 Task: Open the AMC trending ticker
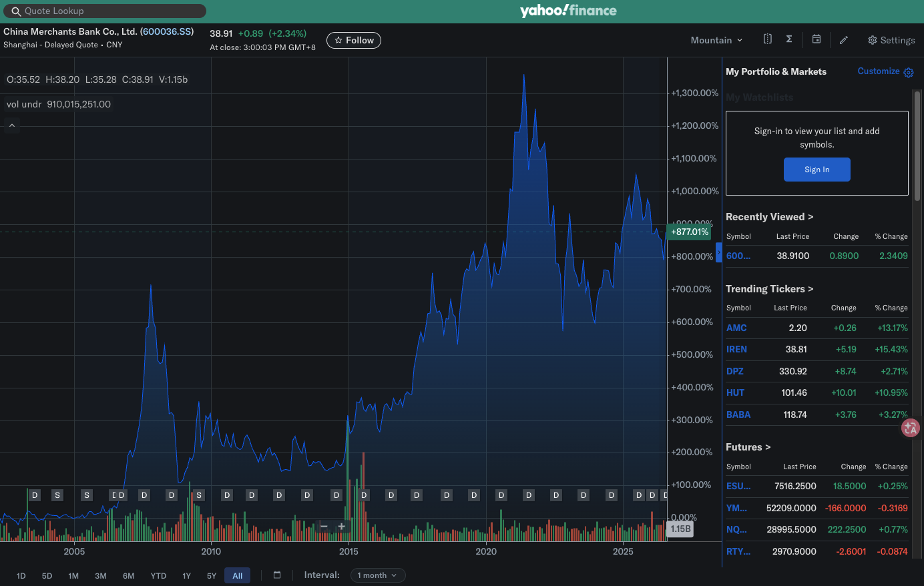tap(736, 328)
